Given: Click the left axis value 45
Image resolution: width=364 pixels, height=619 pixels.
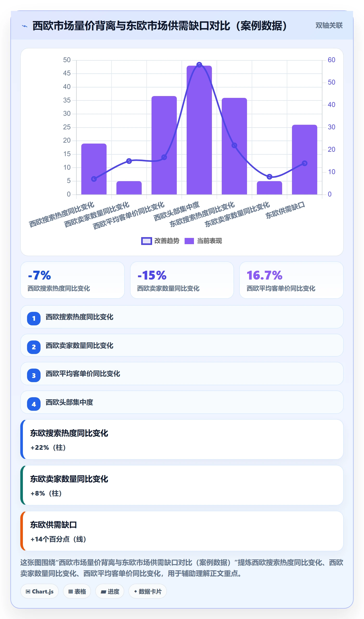Looking at the screenshot, I should click(x=67, y=73).
